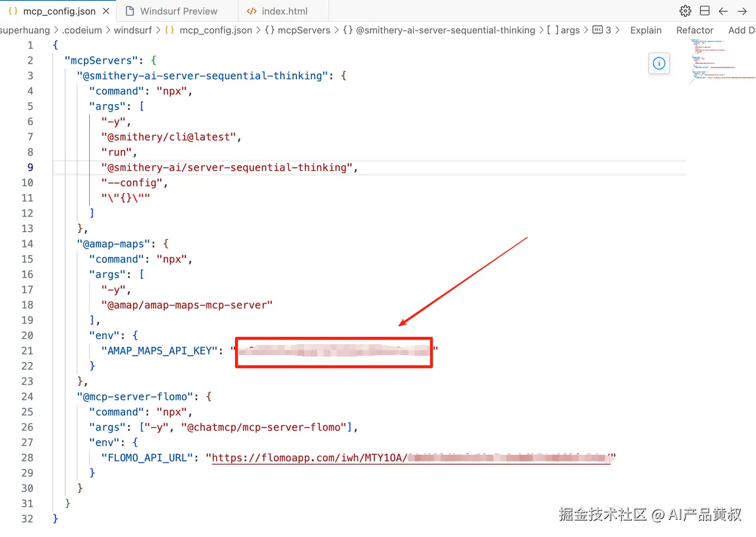Open the flomoapp.com URL on line 28
This screenshot has width=756, height=537.
point(410,458)
